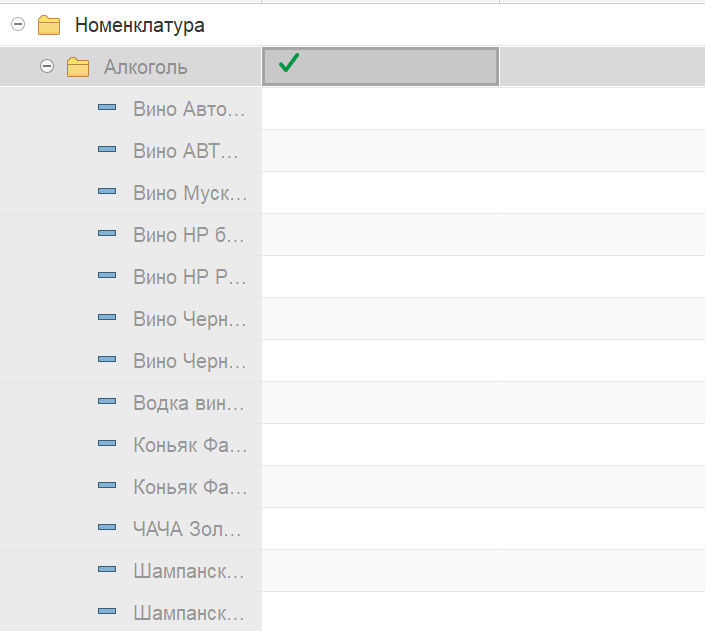Click item icon beside Вино Авто…
Screen dimensions: 705x631
(107, 107)
